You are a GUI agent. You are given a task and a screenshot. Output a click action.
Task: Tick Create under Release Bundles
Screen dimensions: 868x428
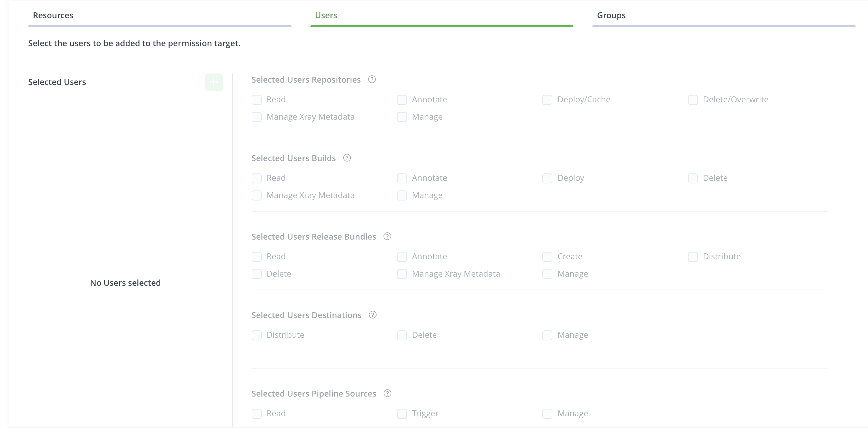(x=547, y=257)
